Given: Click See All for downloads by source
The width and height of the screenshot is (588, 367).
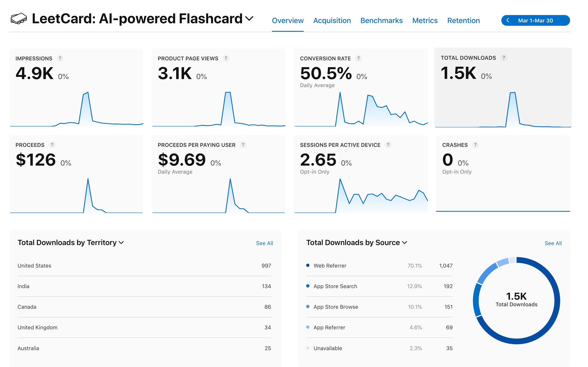Looking at the screenshot, I should [553, 243].
